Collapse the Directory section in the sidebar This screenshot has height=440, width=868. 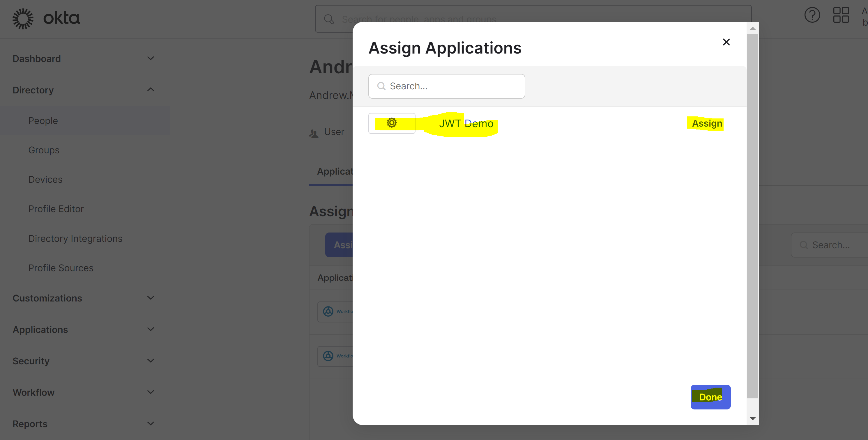151,89
